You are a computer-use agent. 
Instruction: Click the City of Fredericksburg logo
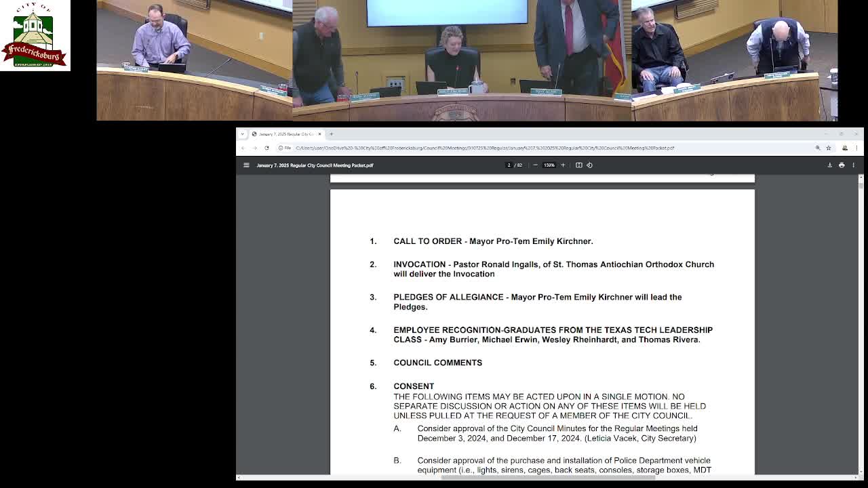pos(35,35)
